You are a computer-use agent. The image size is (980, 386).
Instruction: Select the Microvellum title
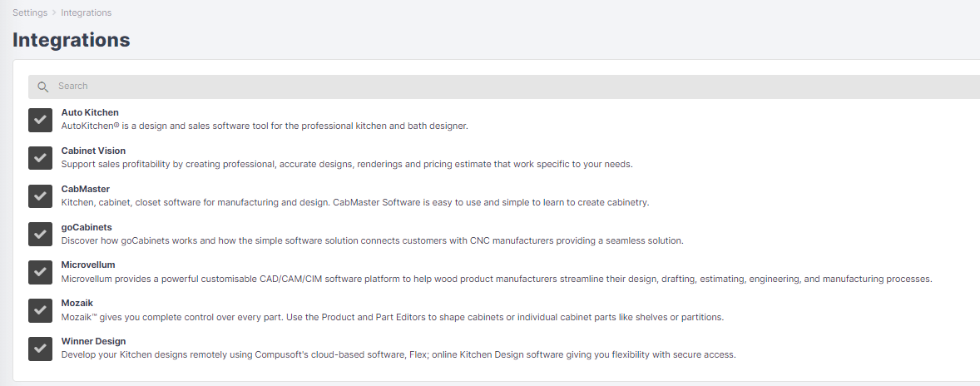click(x=88, y=265)
